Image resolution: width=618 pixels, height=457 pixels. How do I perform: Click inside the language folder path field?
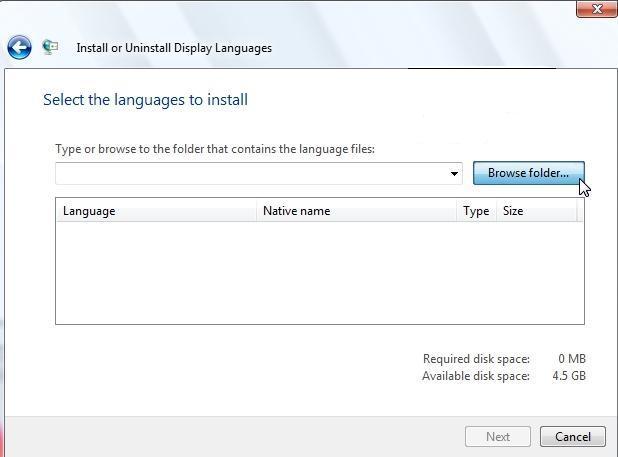pyautogui.click(x=250, y=174)
